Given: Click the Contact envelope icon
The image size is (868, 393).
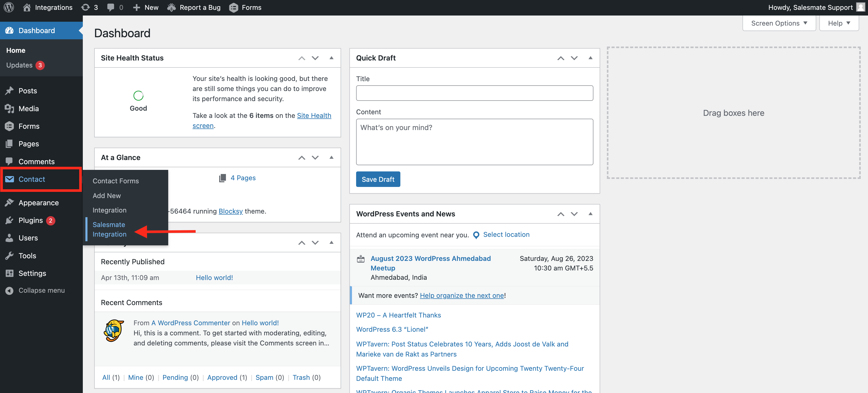Looking at the screenshot, I should (9, 179).
